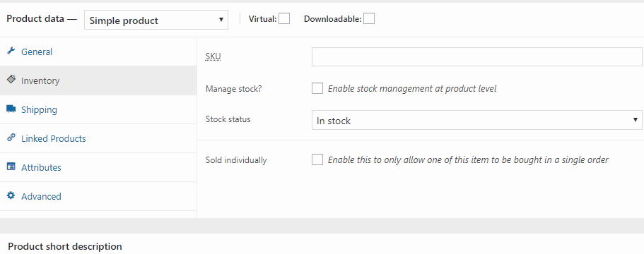This screenshot has width=644, height=254.
Task: Click the 'Product short description' heading
Action: 65,247
